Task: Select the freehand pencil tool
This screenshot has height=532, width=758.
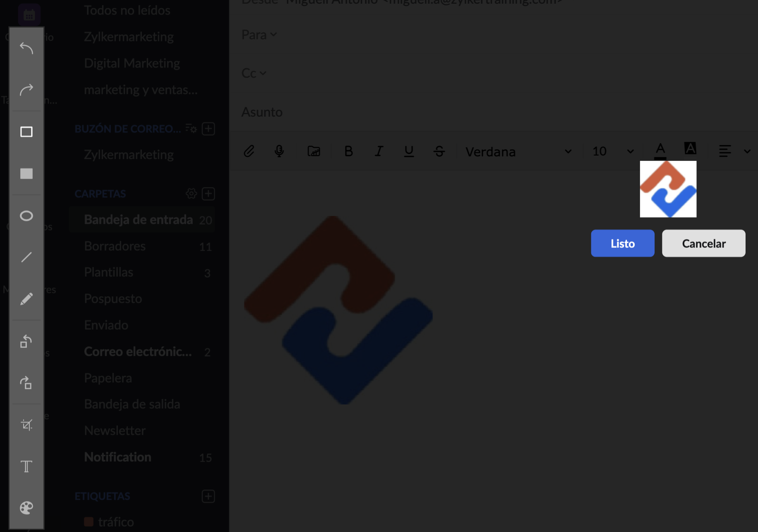Action: pos(26,299)
